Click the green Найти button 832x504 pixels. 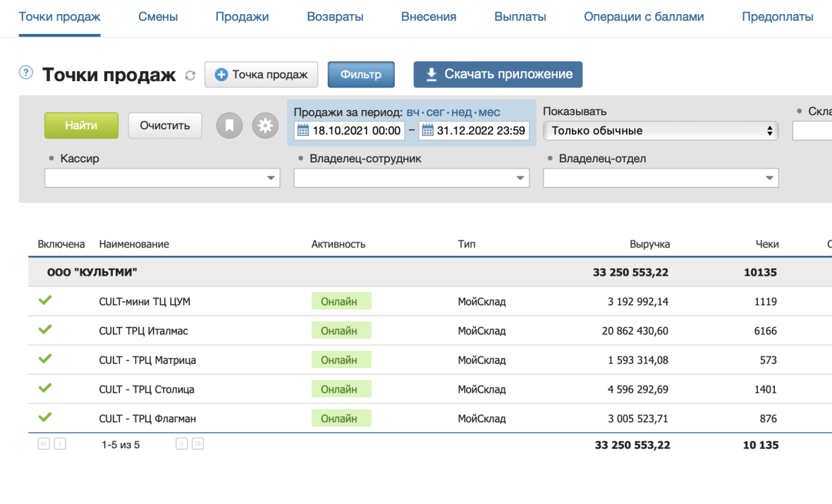tap(81, 125)
